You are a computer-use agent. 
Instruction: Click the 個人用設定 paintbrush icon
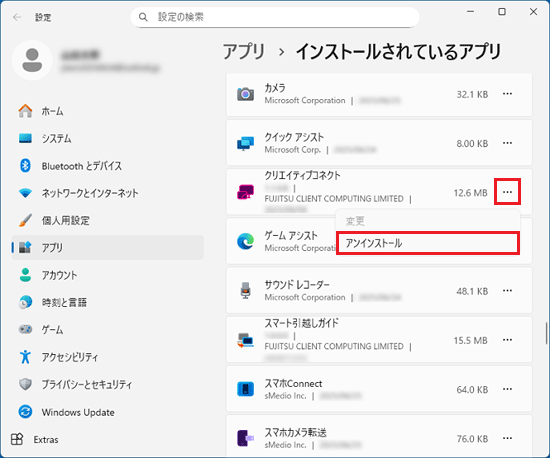(25, 220)
